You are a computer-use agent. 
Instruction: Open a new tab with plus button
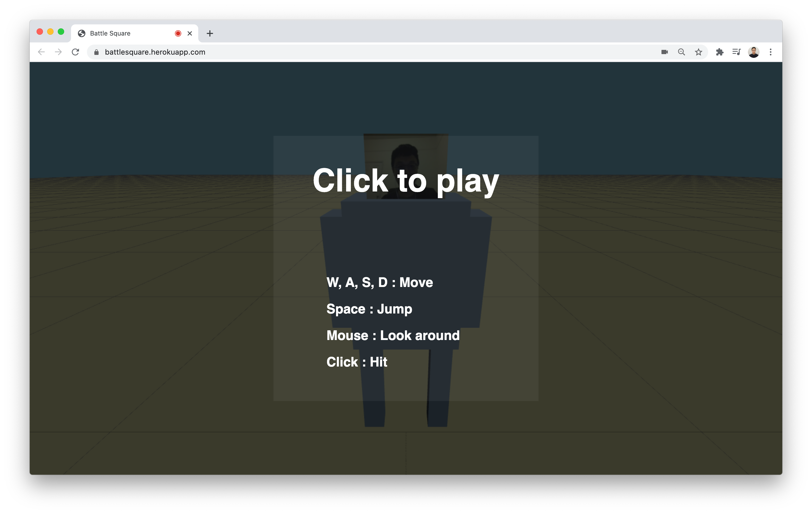(x=210, y=33)
